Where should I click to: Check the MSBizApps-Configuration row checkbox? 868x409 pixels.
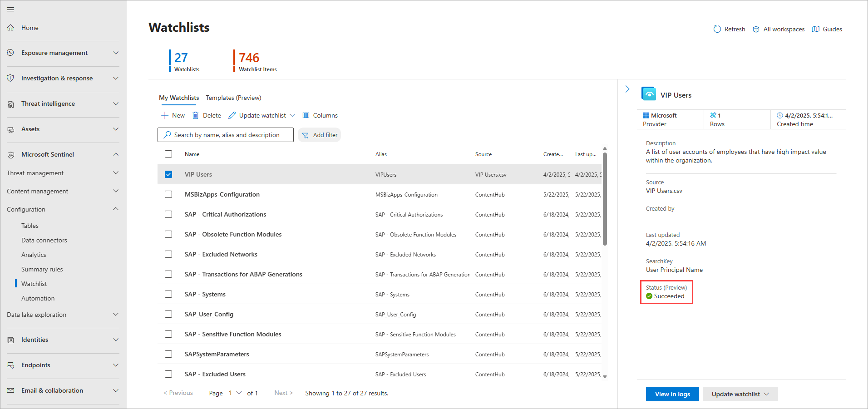[168, 194]
